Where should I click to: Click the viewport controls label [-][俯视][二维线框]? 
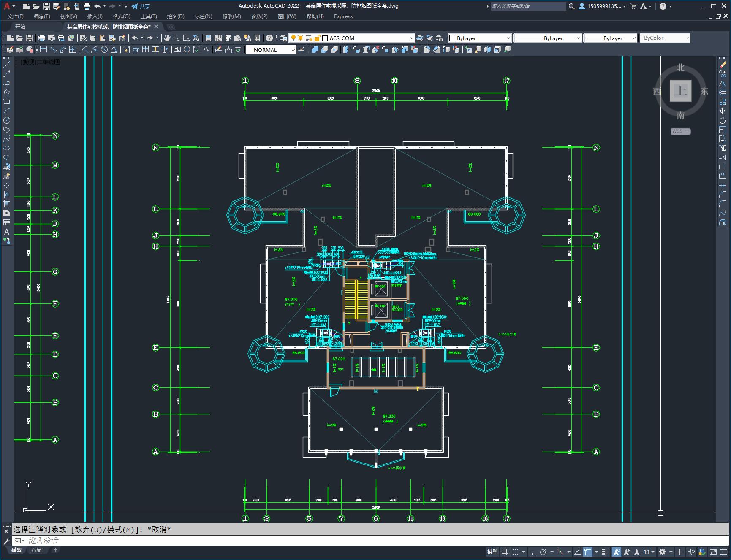38,62
